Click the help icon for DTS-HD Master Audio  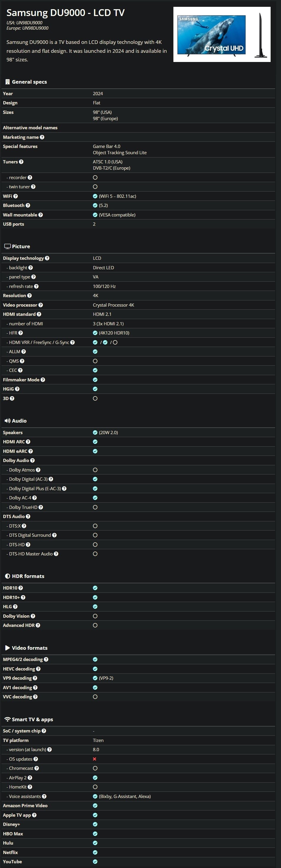[x=56, y=554]
